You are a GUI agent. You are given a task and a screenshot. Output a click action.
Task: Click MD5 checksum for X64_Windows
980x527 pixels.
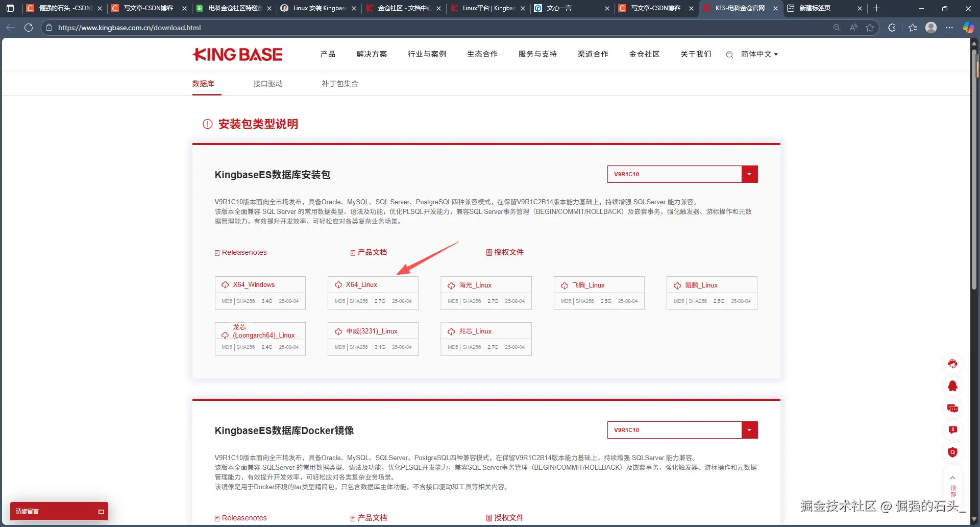(227, 301)
